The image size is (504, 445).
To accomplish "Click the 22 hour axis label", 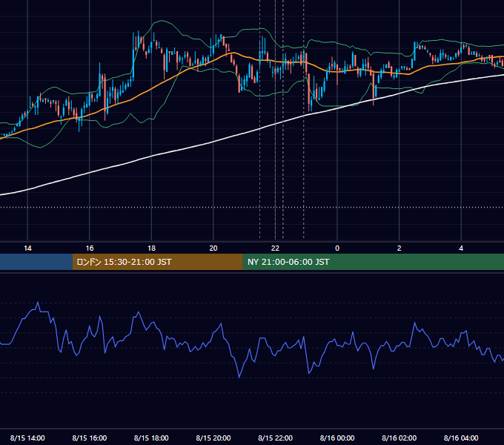I will point(275,248).
